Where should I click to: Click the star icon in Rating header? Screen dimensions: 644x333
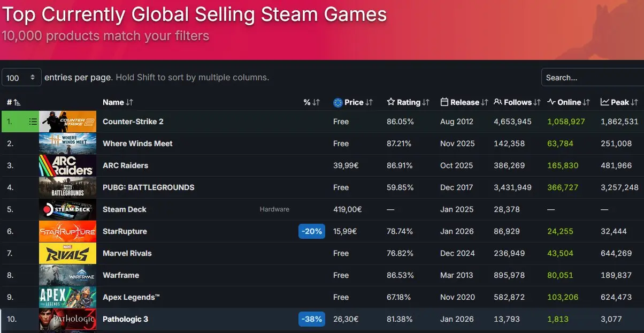pyautogui.click(x=391, y=102)
